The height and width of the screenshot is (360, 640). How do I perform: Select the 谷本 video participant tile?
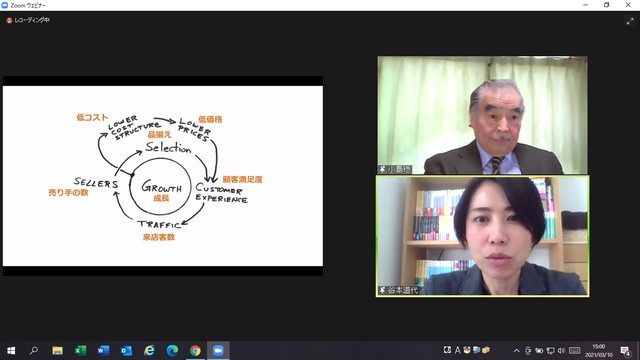tap(482, 236)
